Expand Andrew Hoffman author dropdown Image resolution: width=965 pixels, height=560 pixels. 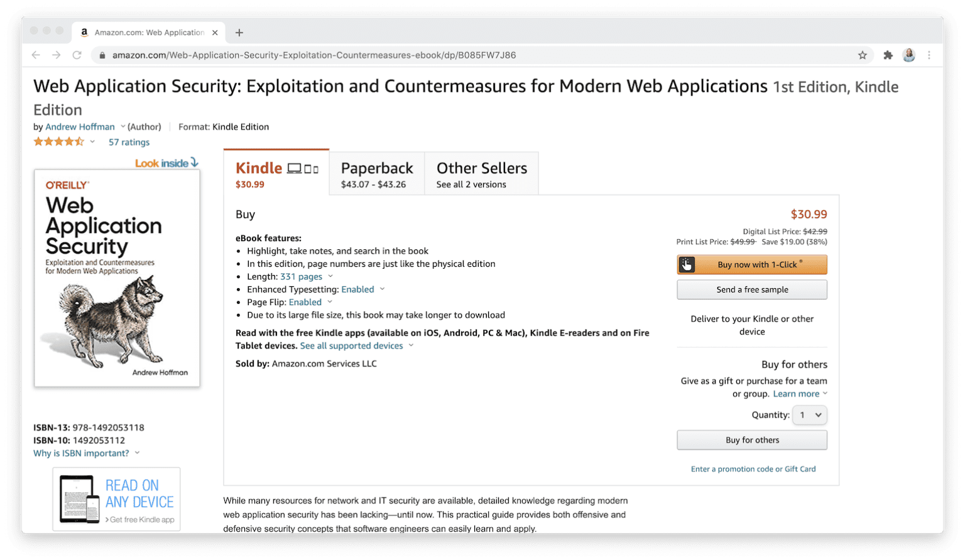pyautogui.click(x=123, y=127)
